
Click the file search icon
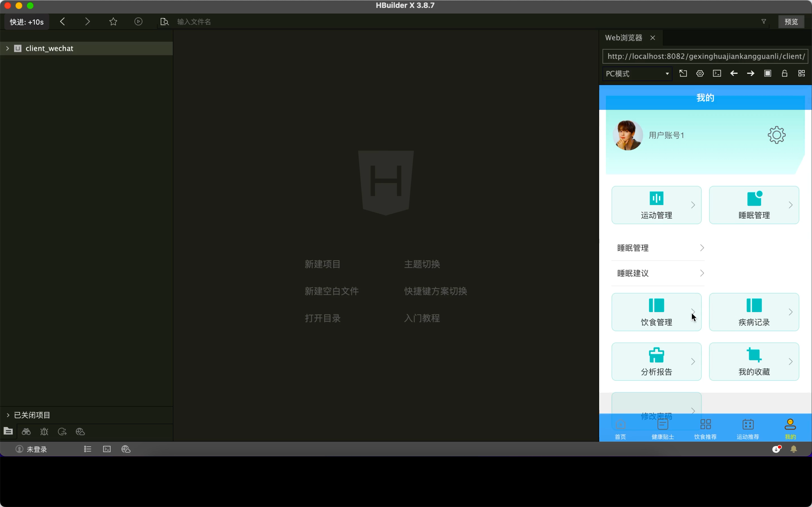164,22
